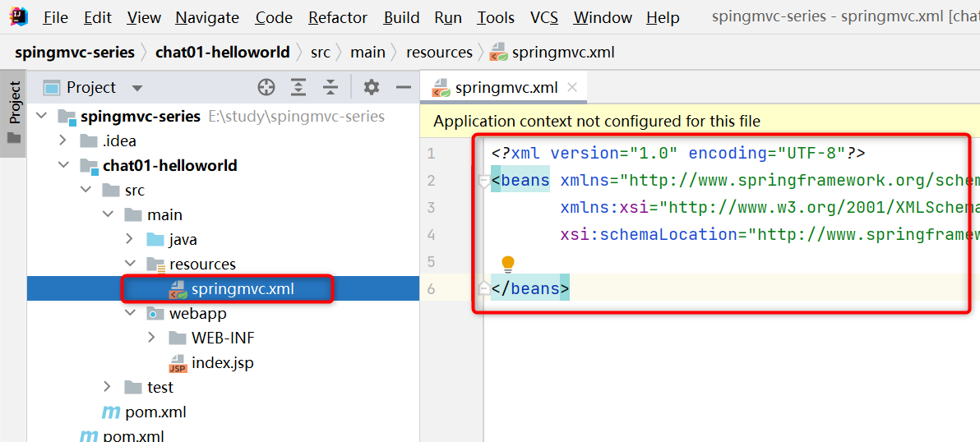Image resolution: width=980 pixels, height=442 pixels.
Task: Open the Navigate menu
Action: coord(207,17)
